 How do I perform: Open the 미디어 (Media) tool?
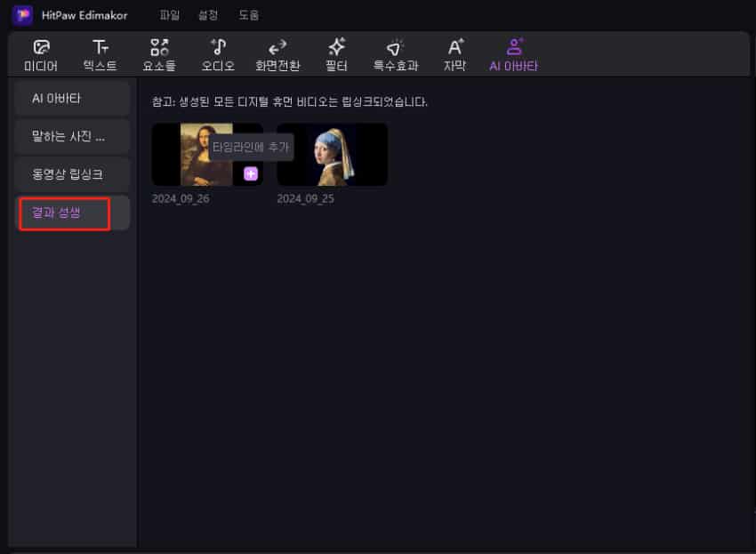(x=41, y=56)
